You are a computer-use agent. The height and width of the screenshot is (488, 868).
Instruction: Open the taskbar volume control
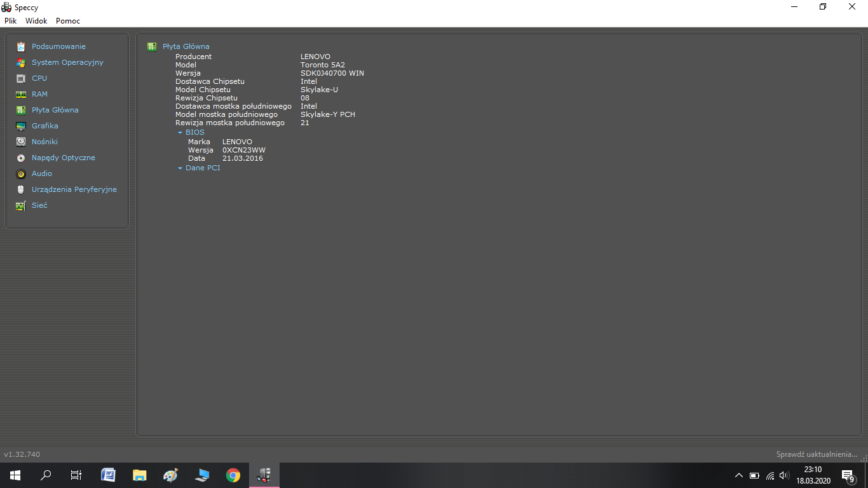coord(784,475)
